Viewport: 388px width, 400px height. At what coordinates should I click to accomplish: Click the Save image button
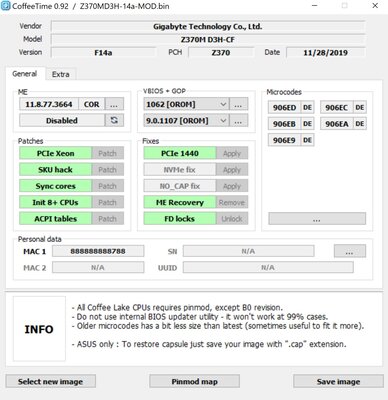click(338, 381)
